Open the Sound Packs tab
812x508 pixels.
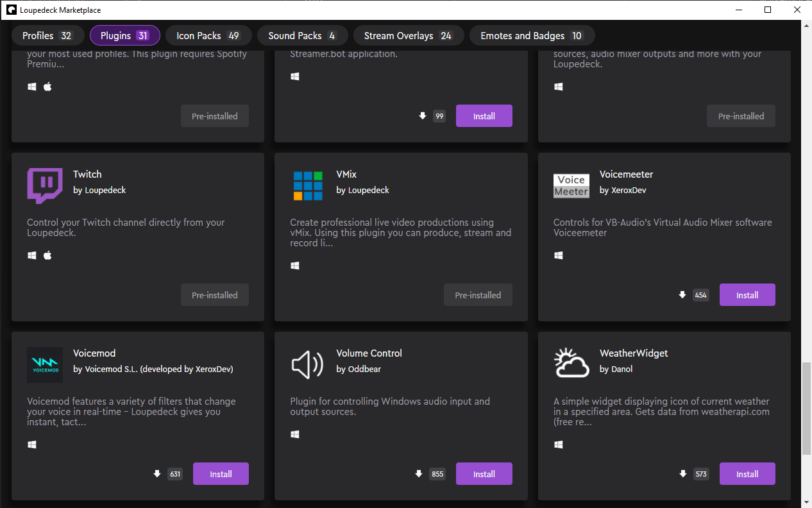(303, 36)
